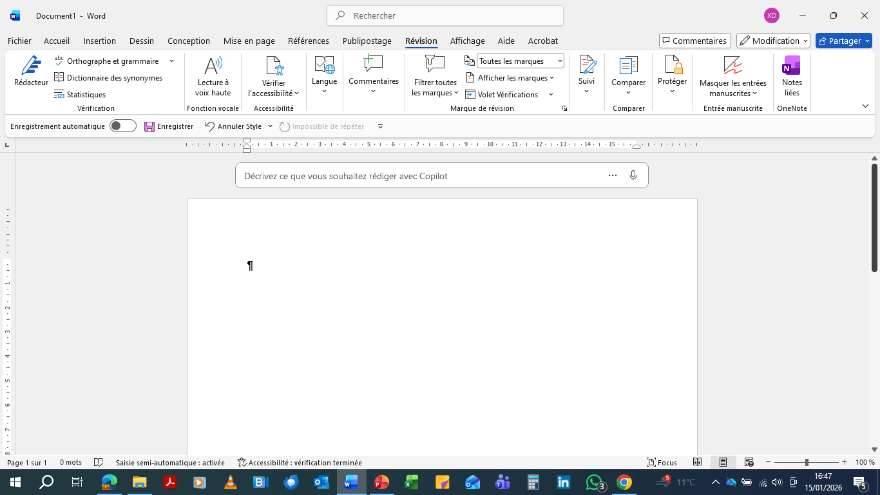Image resolution: width=880 pixels, height=495 pixels.
Task: Switch to Focus mode in status bar
Action: [x=662, y=462]
